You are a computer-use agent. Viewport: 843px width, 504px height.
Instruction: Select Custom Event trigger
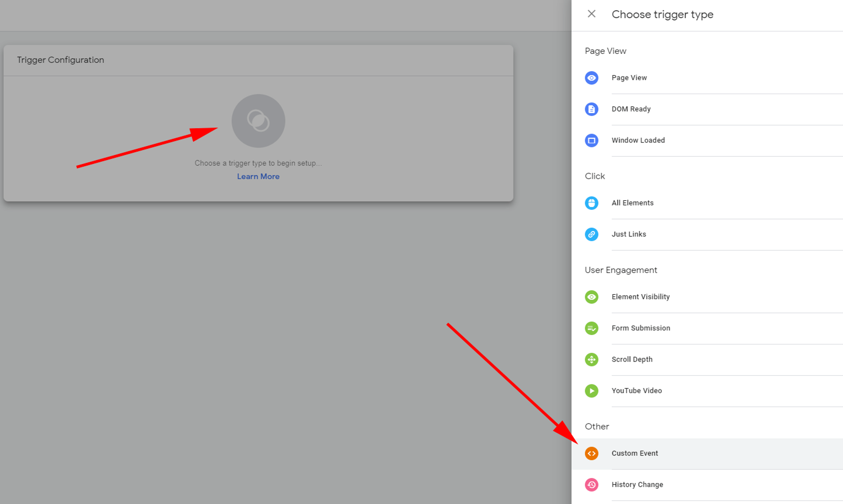(707, 453)
